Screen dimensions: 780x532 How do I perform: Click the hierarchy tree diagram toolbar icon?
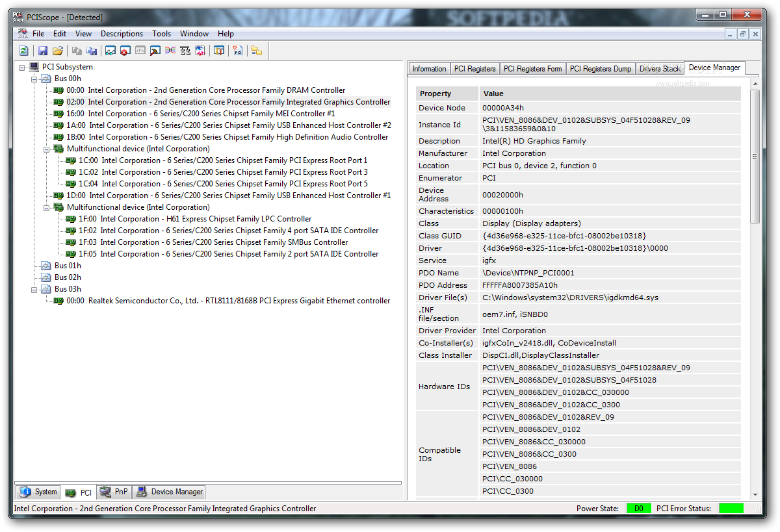pyautogui.click(x=185, y=51)
